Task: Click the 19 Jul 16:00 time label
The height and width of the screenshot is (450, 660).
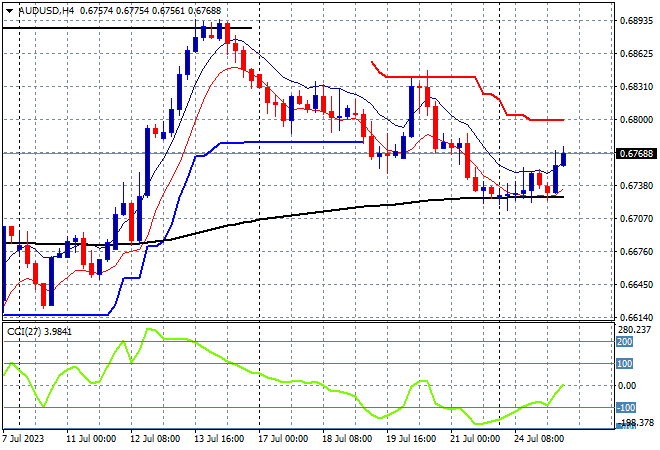Action: coord(411,439)
